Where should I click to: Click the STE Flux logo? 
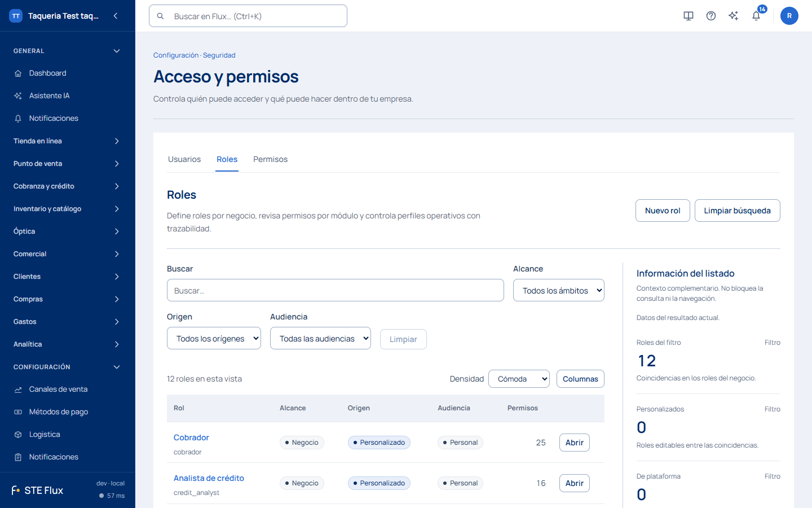point(37,491)
